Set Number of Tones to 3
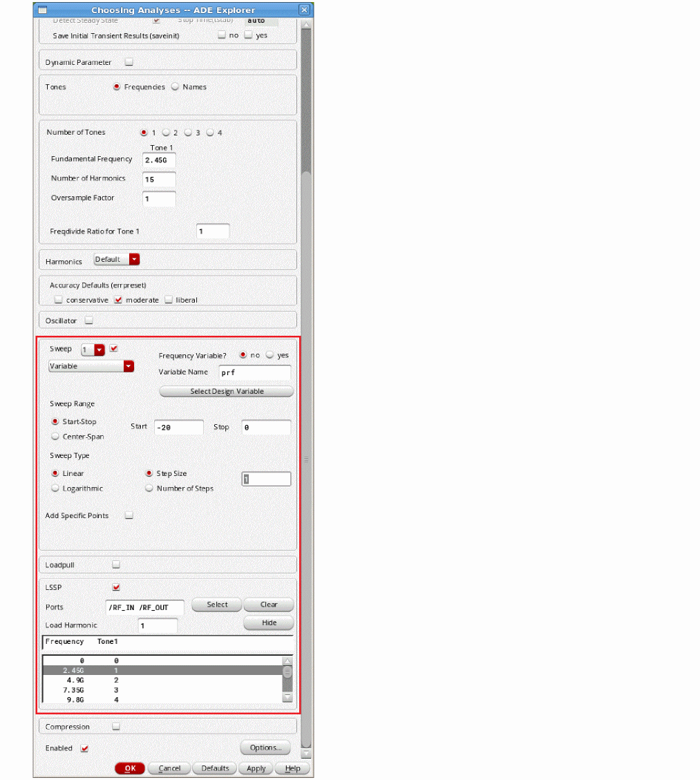The width and height of the screenshot is (700, 780). tap(188, 133)
